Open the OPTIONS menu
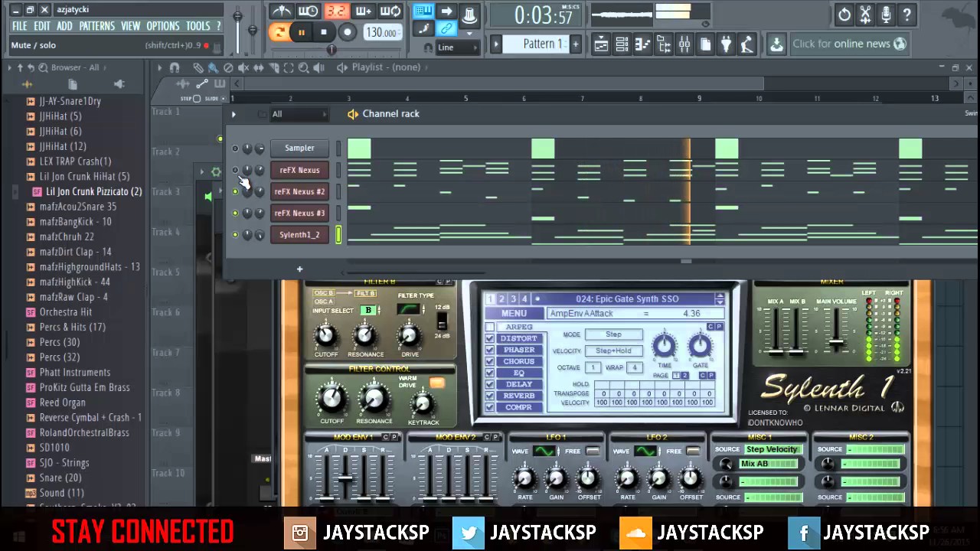Screen dimensions: 980x551 click(x=163, y=26)
